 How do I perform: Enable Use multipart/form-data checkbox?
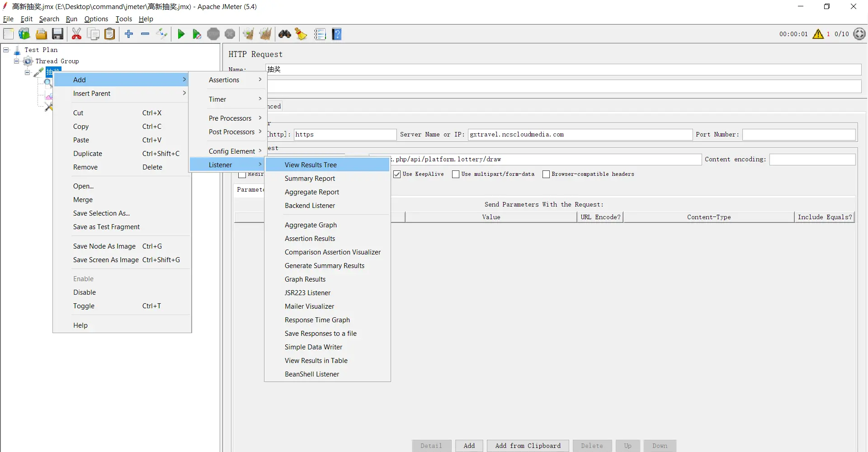[456, 174]
